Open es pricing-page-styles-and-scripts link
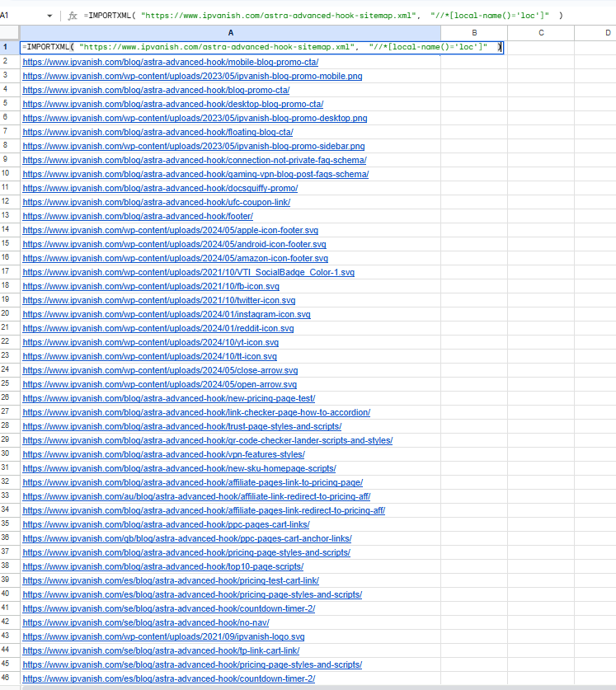The height and width of the screenshot is (690, 616). [192, 595]
